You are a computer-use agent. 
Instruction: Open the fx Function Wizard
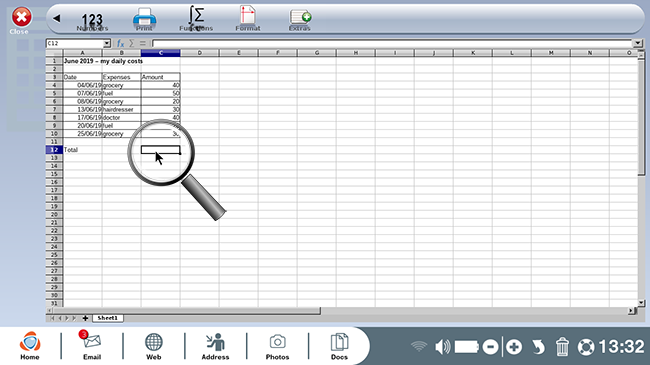coord(120,43)
